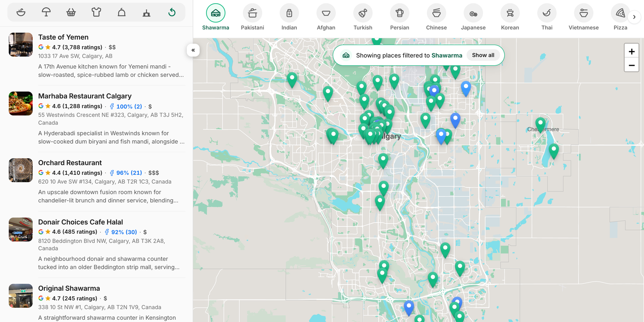Click Taste of Yemen $$ price indicator
The image size is (644, 322).
(112, 47)
